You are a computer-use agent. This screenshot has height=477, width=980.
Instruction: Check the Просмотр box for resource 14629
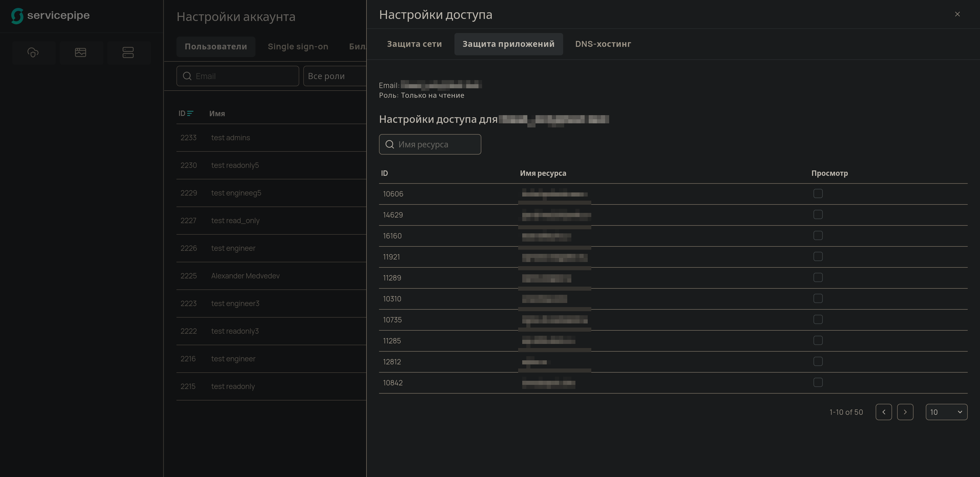[818, 214]
